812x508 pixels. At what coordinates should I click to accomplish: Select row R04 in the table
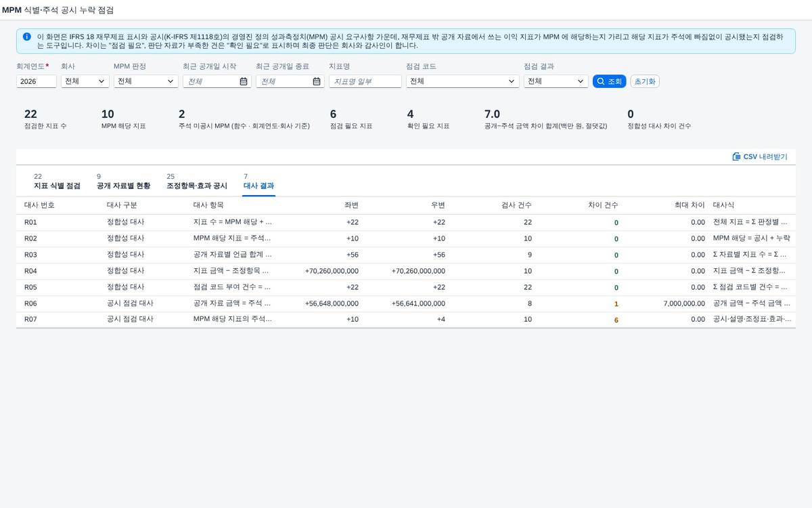coord(406,271)
